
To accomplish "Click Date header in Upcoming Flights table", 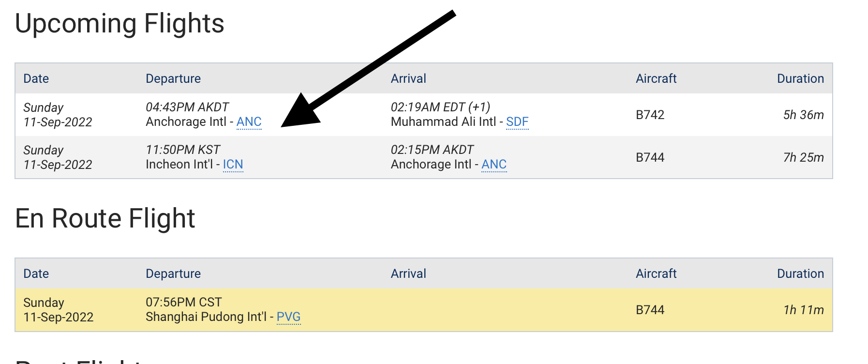I will point(36,79).
